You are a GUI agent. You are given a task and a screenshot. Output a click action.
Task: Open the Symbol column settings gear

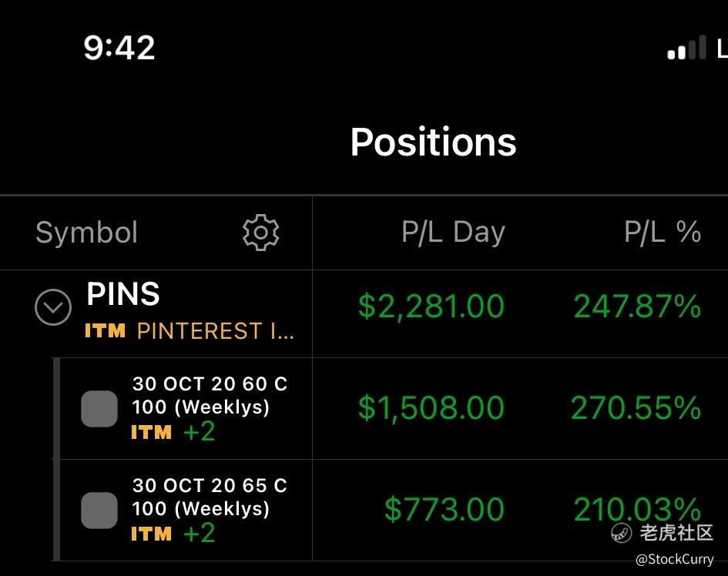[x=260, y=233]
